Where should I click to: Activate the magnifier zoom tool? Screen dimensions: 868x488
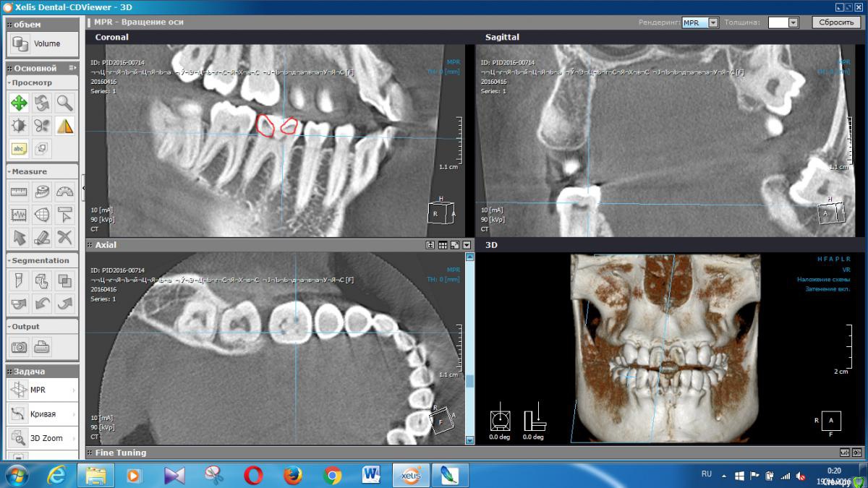pos(65,103)
